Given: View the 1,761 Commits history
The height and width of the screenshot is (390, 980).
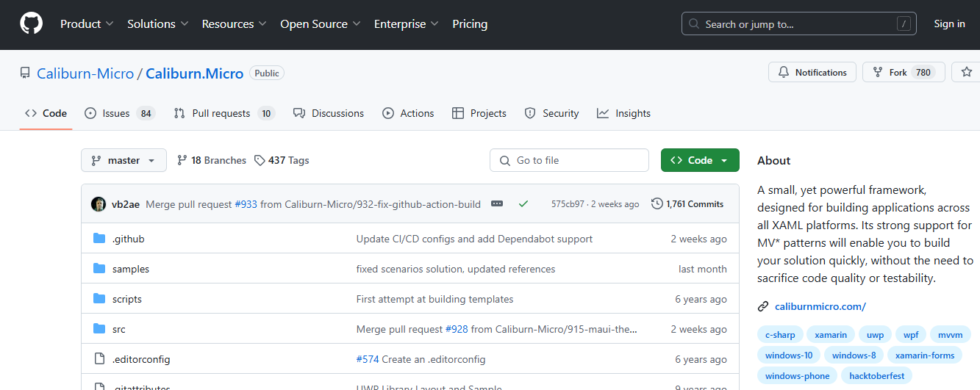Looking at the screenshot, I should point(687,204).
